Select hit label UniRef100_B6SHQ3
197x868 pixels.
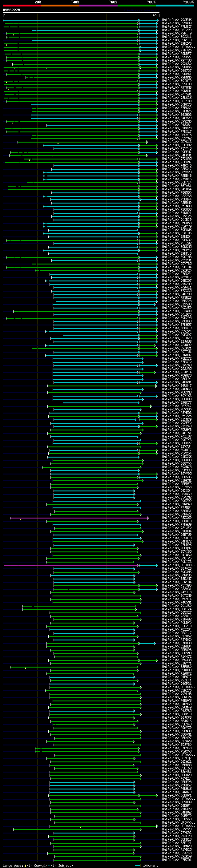tap(177, 115)
